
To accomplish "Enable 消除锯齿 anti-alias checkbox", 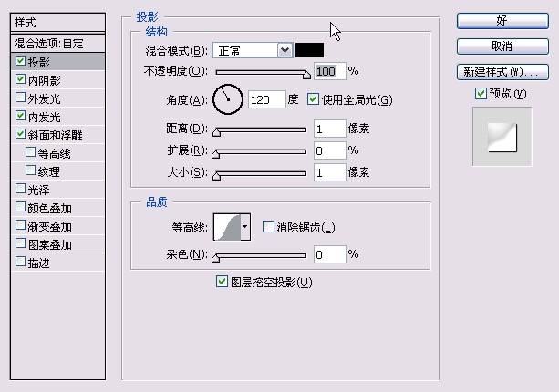I will click(268, 227).
